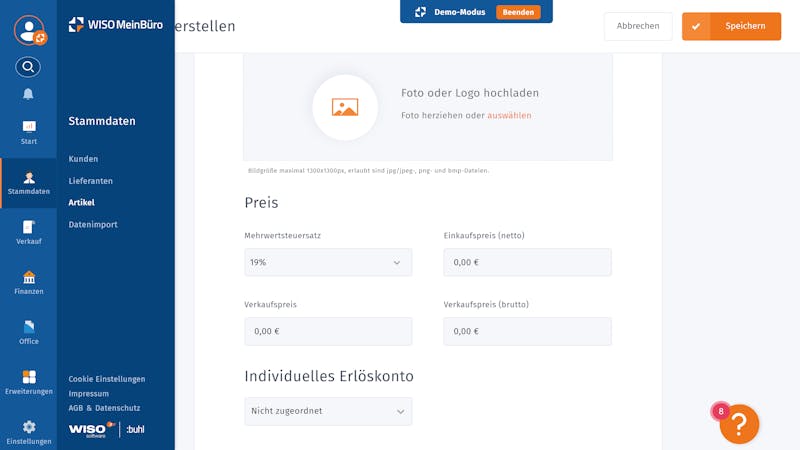Click the WISO MeinBüro logo

tap(116, 24)
